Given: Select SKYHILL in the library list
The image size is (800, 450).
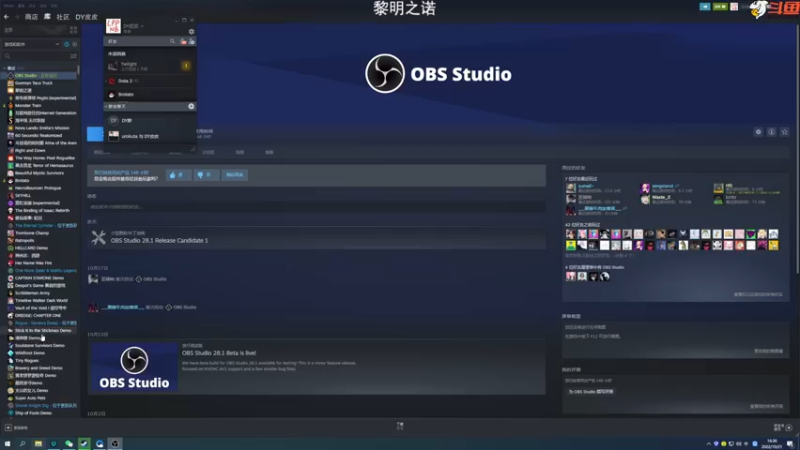Looking at the screenshot, I should click(23, 195).
